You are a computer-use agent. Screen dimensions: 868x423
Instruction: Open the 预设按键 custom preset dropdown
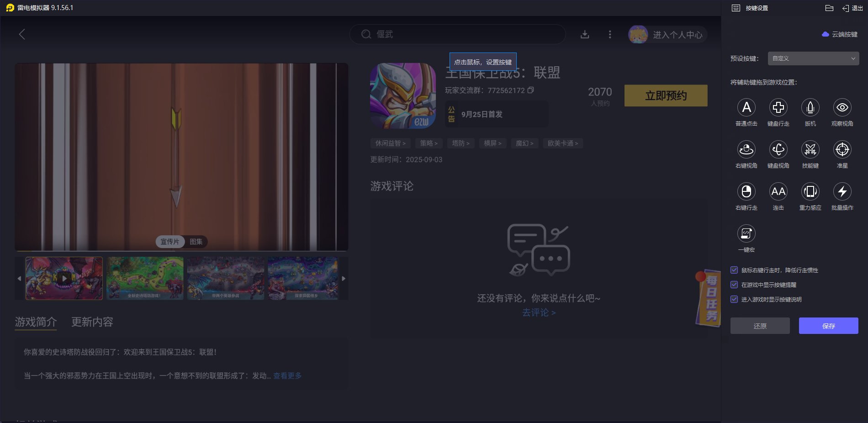(813, 58)
